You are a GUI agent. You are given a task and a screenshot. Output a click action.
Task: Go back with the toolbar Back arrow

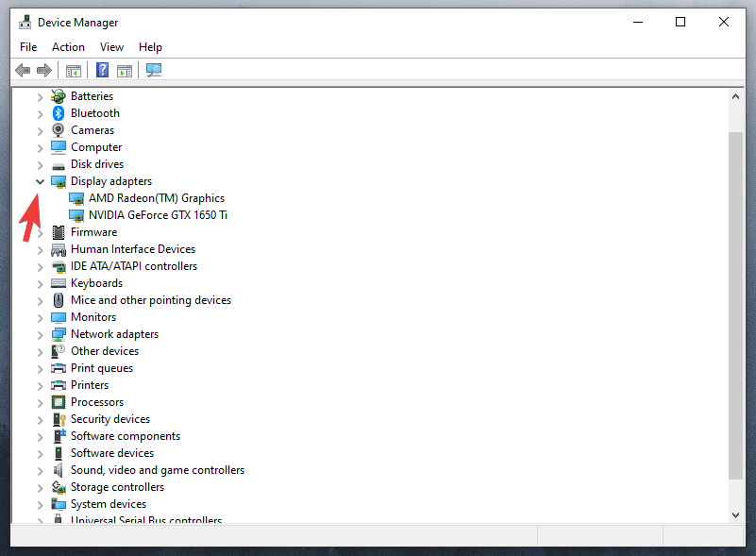[x=23, y=71]
